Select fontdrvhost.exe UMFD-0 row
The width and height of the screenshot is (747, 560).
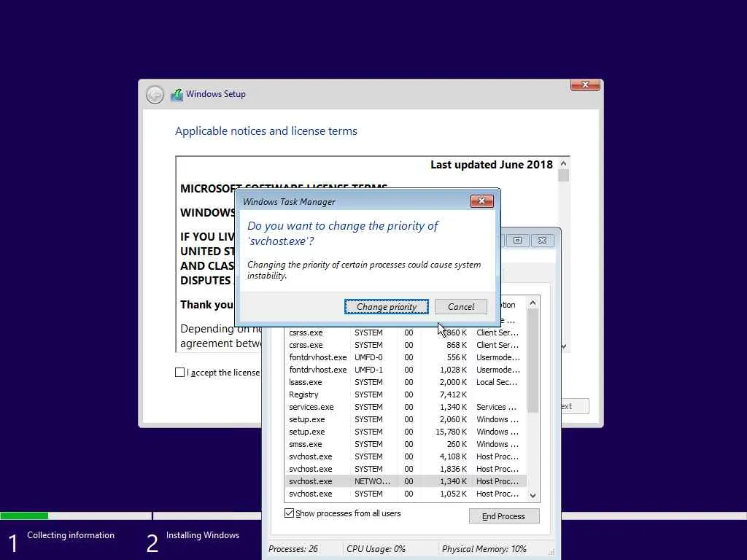pos(406,357)
